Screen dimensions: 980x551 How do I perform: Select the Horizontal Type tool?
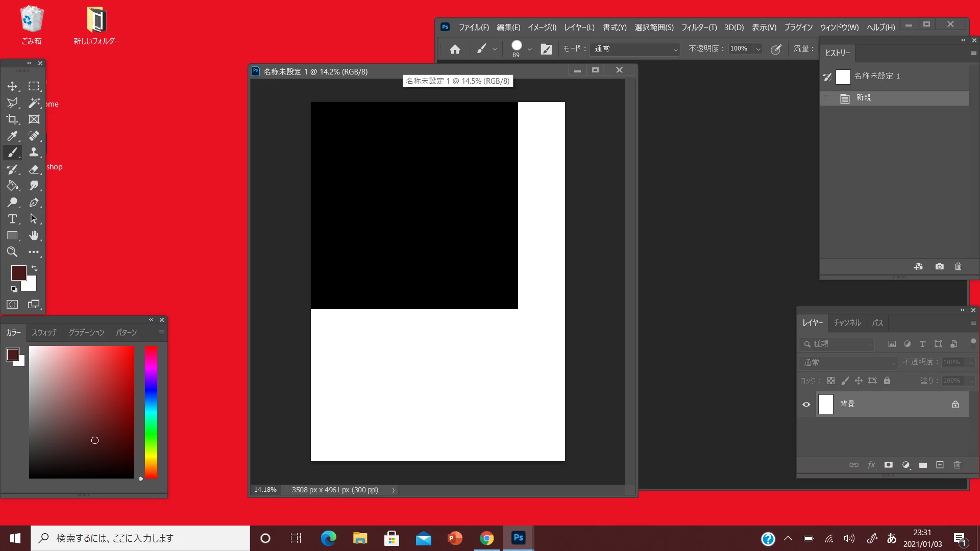pyautogui.click(x=12, y=219)
